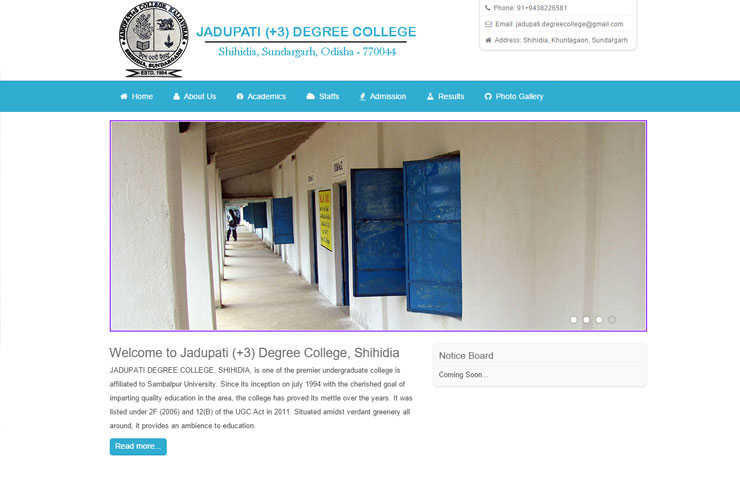This screenshot has height=480, width=740.
Task: Click the cloud icon beside Staffs
Action: (x=310, y=96)
